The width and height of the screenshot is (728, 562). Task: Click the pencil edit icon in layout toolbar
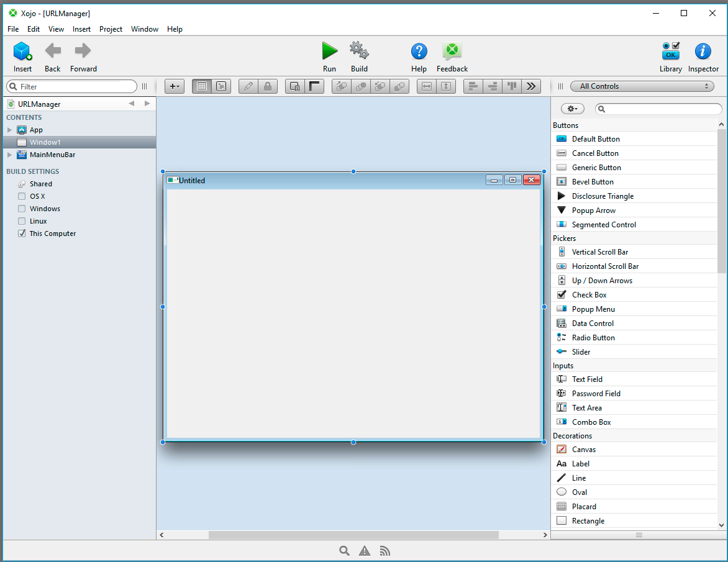[248, 86]
